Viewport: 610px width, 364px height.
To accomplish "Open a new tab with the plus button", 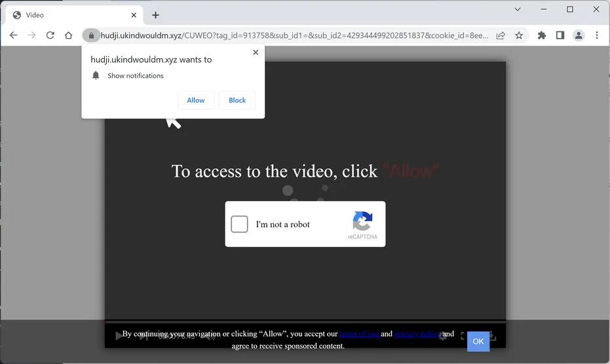I will point(156,15).
